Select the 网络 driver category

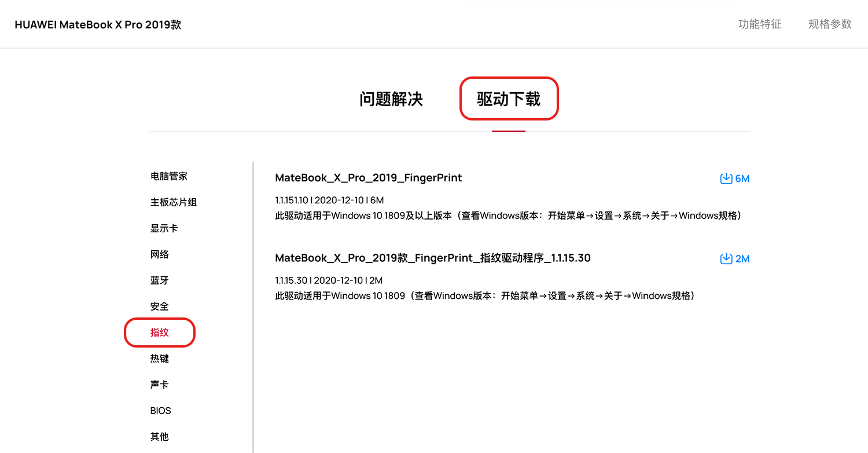pyautogui.click(x=160, y=254)
